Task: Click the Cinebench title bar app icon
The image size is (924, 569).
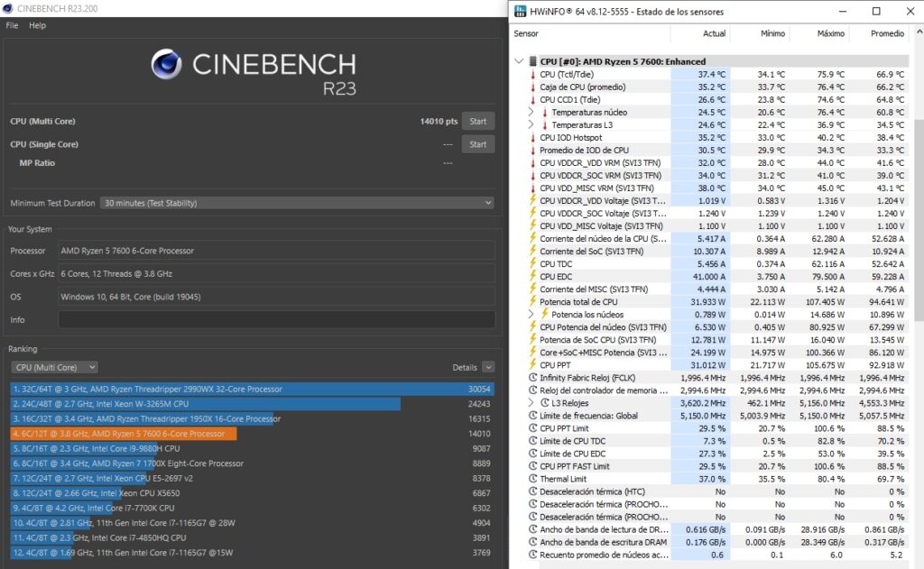Action: [x=7, y=8]
